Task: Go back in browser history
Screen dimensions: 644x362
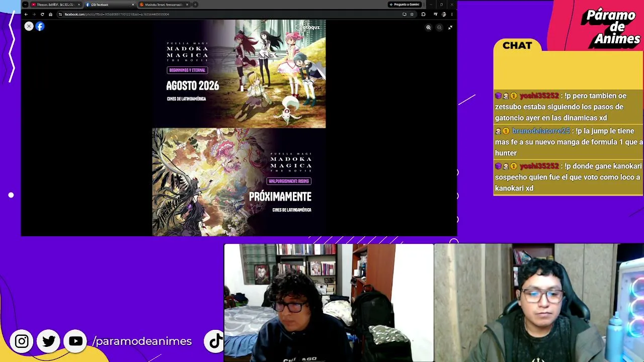Action: [x=26, y=14]
